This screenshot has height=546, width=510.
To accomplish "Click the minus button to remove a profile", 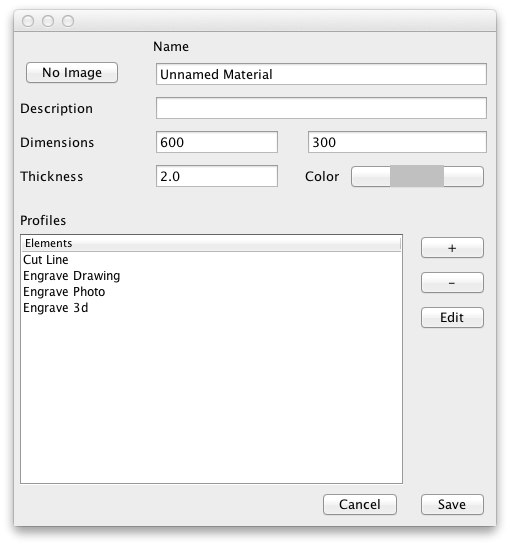I will click(452, 282).
